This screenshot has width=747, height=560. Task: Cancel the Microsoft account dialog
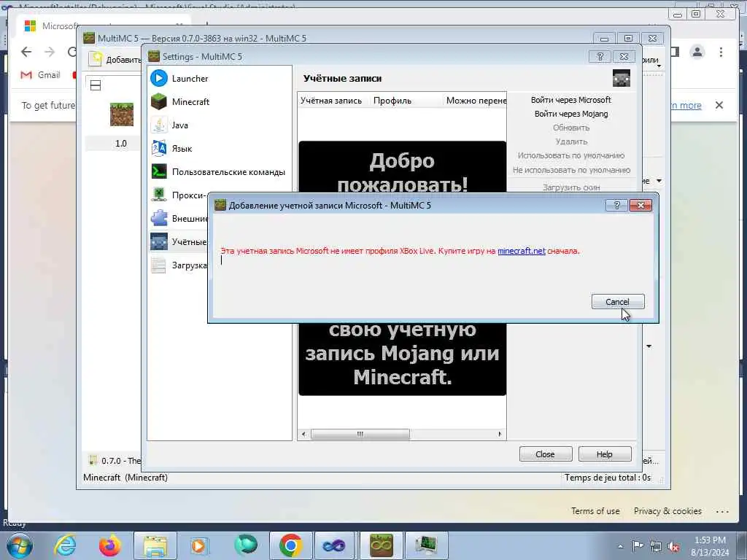coord(617,301)
